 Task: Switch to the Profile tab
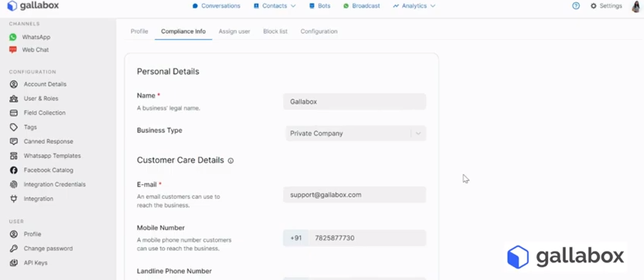pos(139,31)
